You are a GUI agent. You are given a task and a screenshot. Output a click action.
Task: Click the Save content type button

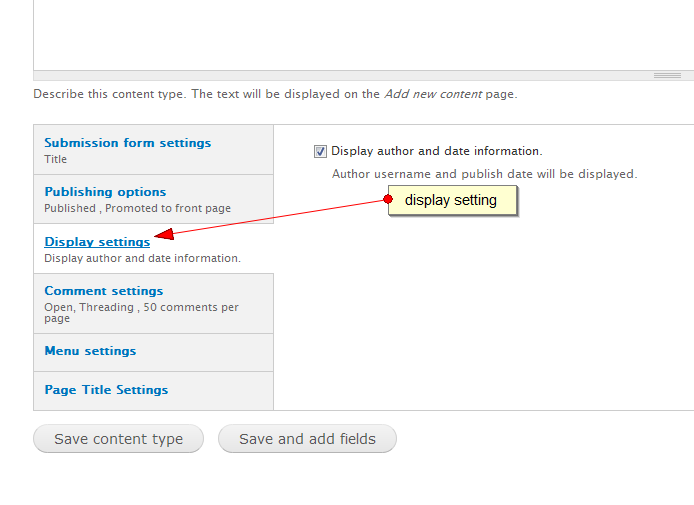pyautogui.click(x=119, y=439)
